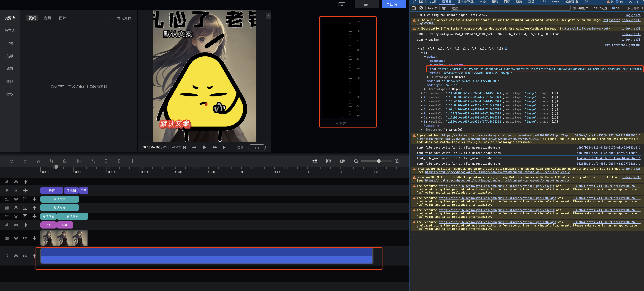This screenshot has width=644, height=291.
Task: Switch to the 音频 audio tab
Action: pyautogui.click(x=48, y=18)
